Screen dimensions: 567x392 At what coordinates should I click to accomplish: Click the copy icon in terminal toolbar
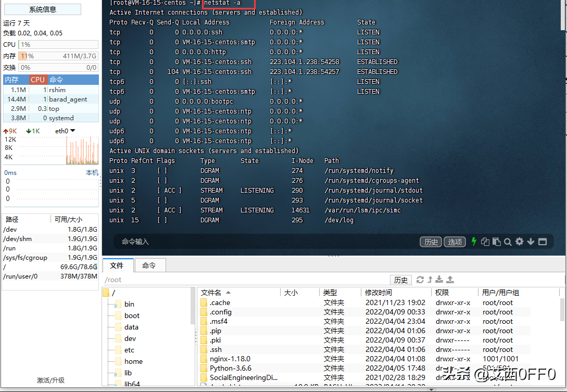pyautogui.click(x=485, y=242)
